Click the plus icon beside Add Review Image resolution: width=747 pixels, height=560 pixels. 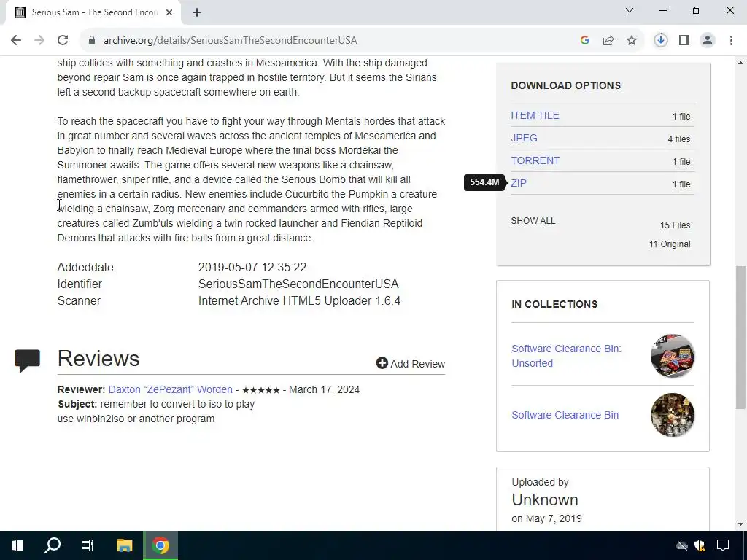[x=382, y=363]
